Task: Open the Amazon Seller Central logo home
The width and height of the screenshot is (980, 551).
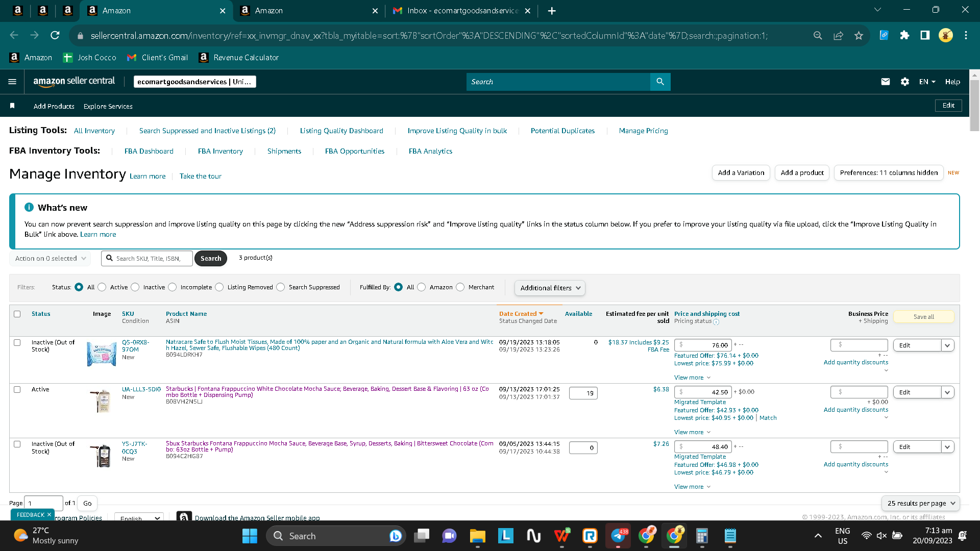Action: point(74,81)
